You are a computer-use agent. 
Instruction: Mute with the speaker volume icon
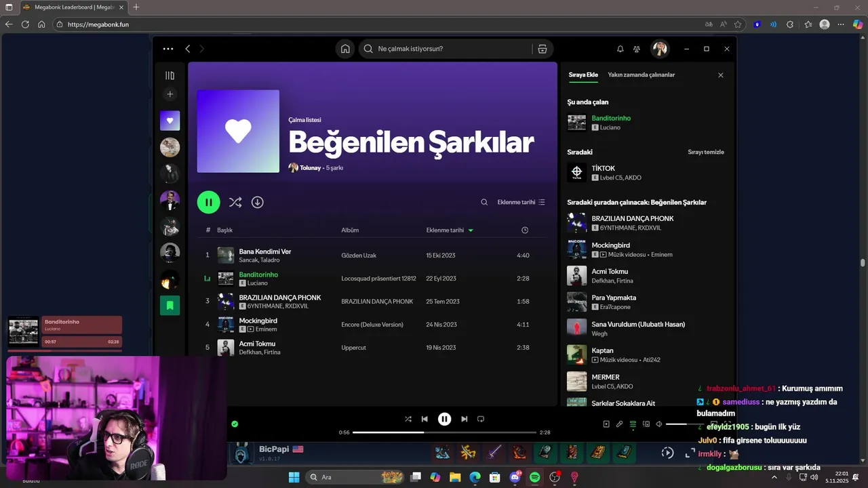[658, 424]
